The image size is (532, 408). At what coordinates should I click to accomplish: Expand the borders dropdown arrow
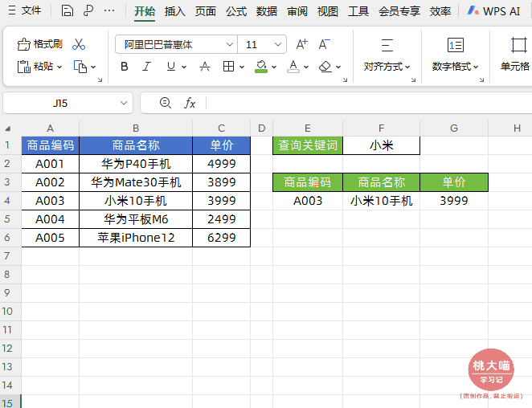pyautogui.click(x=242, y=67)
